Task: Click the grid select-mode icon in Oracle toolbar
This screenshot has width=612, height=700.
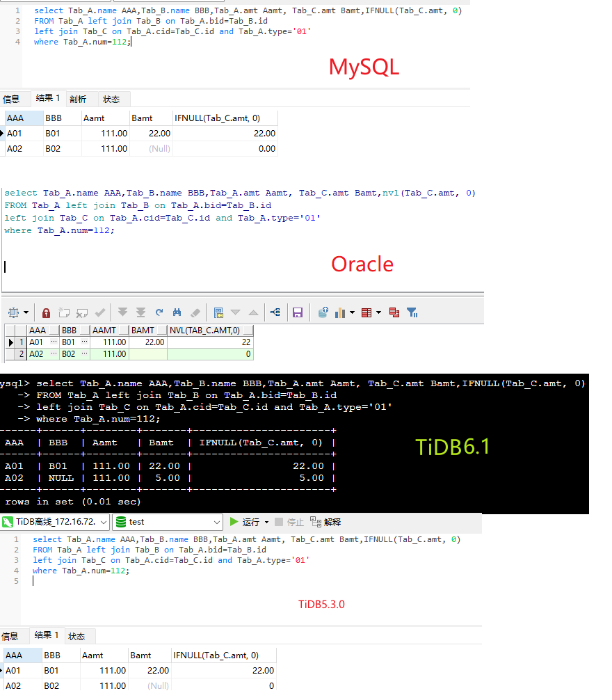Action: click(x=14, y=312)
